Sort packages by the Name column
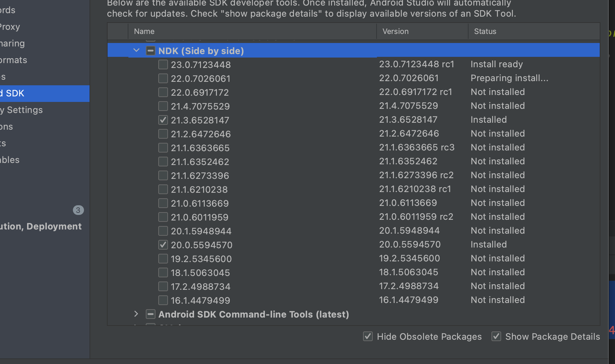The height and width of the screenshot is (364, 615). coord(144,31)
